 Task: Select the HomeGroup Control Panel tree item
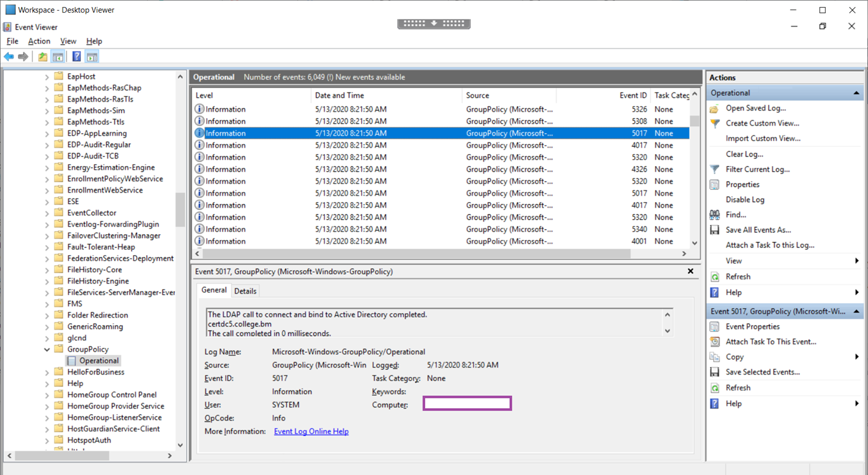pyautogui.click(x=112, y=395)
